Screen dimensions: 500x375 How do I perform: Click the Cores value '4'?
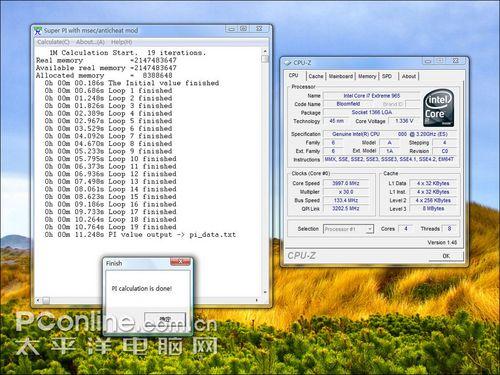(406, 229)
